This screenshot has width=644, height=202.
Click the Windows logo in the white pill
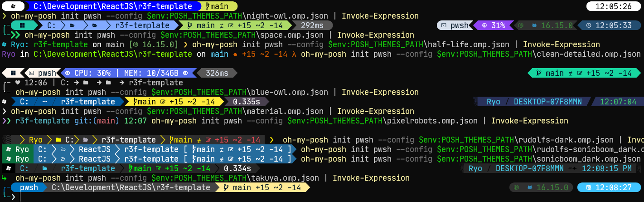click(13, 6)
